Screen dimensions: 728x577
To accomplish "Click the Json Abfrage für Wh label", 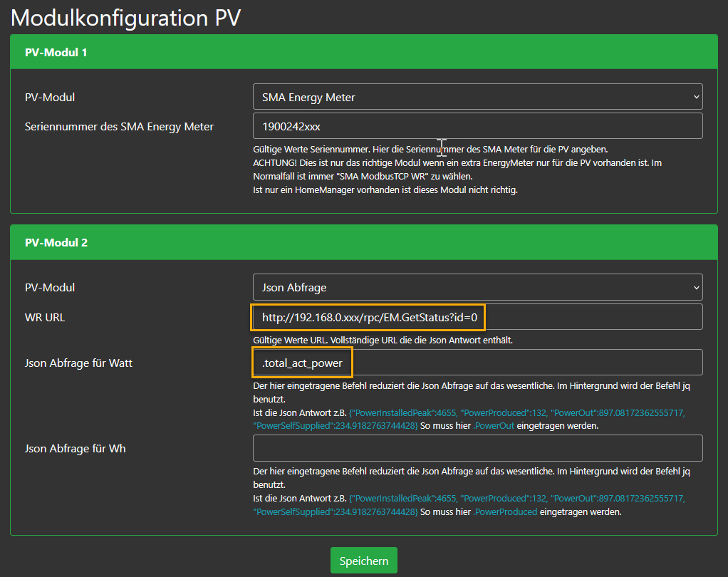I will [75, 449].
